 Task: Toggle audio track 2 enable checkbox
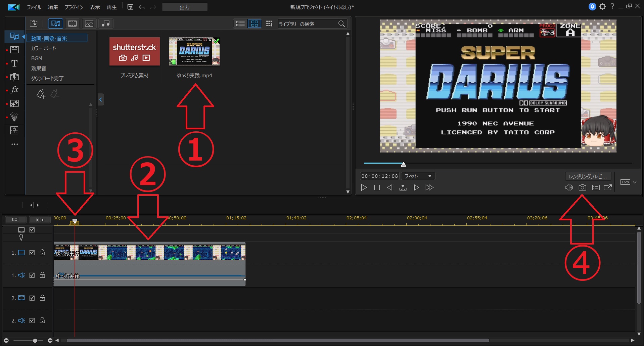32,320
